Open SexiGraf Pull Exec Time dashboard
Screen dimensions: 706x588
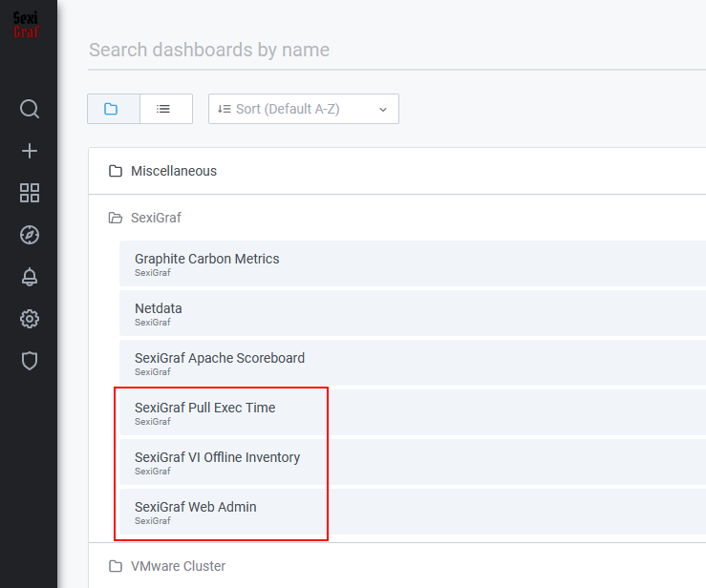[413, 412]
